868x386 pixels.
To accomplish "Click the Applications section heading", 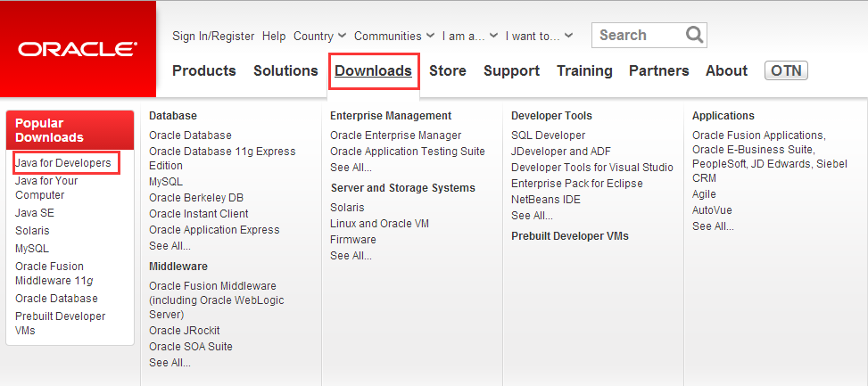I will tap(723, 116).
